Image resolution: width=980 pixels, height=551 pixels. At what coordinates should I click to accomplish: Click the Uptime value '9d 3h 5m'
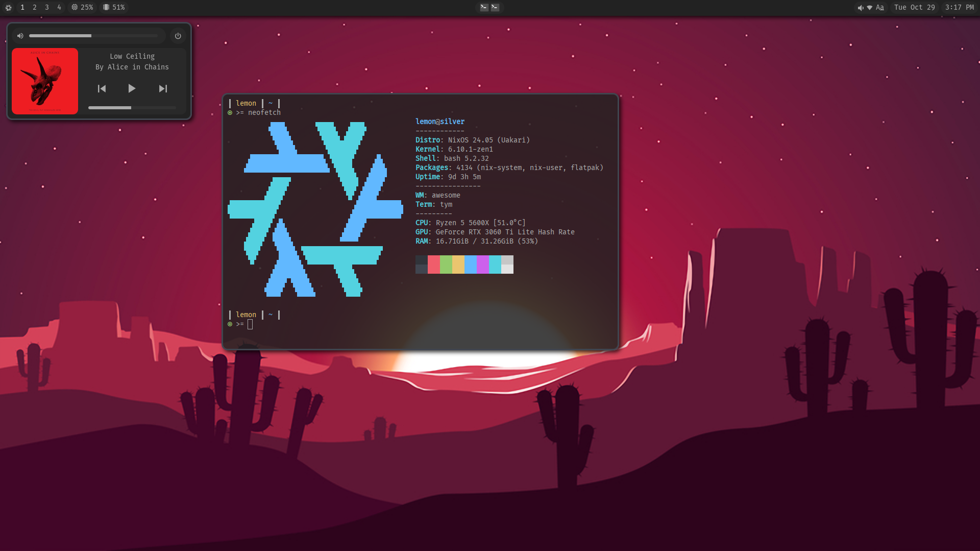pos(464,177)
